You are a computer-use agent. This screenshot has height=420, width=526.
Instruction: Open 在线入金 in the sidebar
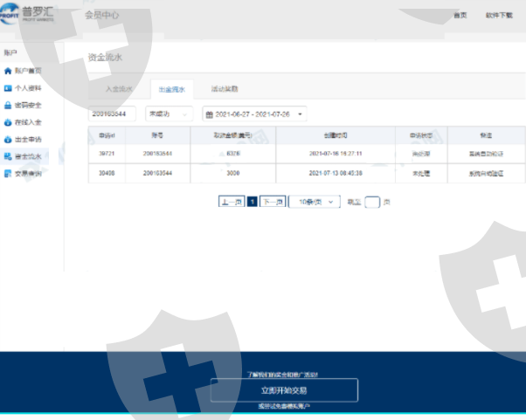click(x=28, y=122)
